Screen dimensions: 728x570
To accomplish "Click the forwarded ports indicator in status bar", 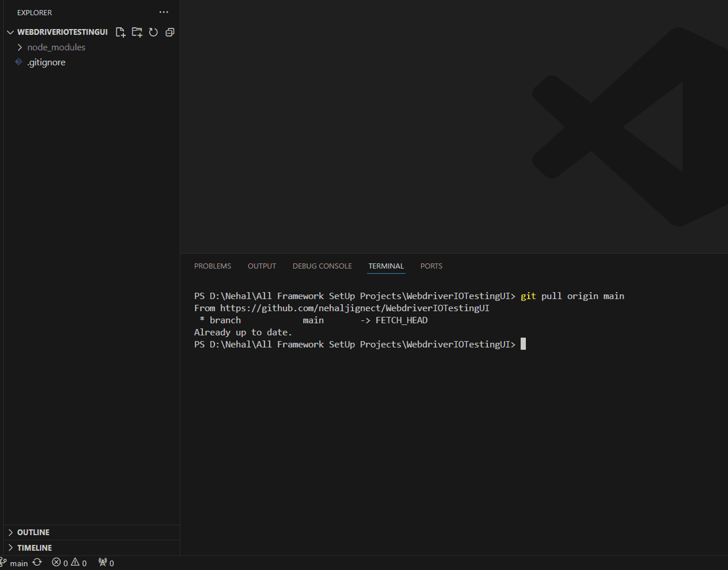I will point(106,563).
